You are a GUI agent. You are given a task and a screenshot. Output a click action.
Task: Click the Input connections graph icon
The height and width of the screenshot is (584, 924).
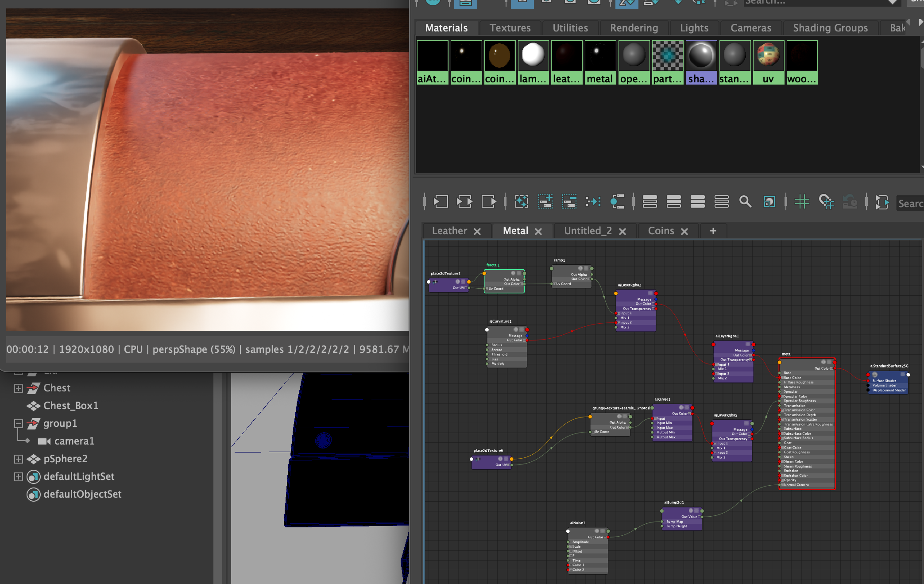[441, 202]
